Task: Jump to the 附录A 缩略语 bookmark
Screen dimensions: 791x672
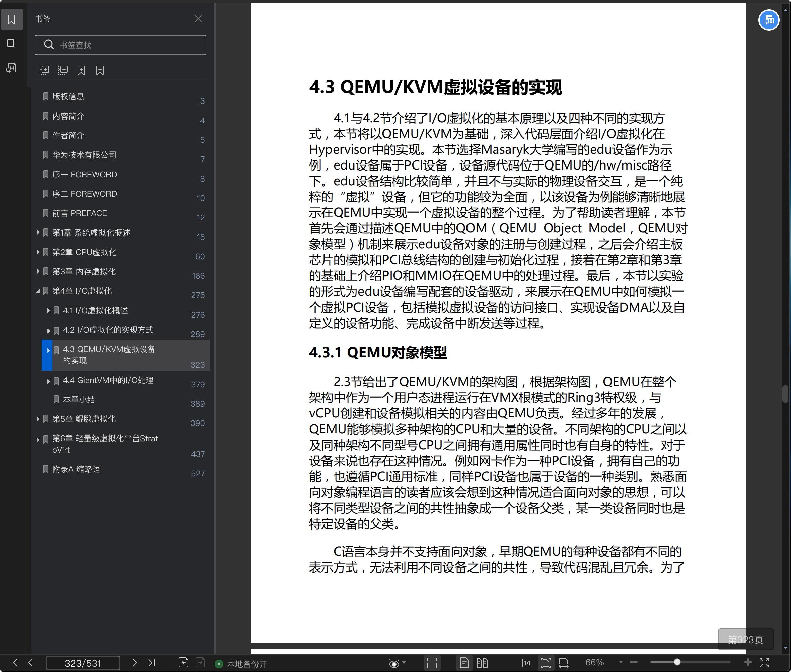Action: pos(76,469)
